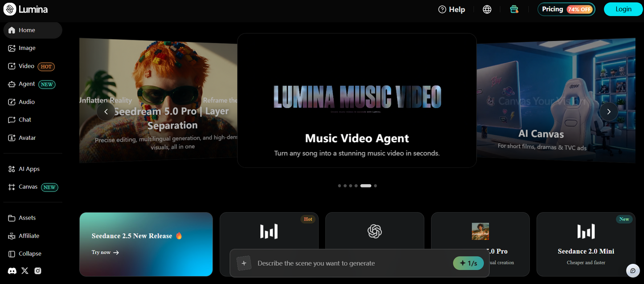Click the NEW badge next to Canvas
644x284 pixels.
[x=49, y=187]
